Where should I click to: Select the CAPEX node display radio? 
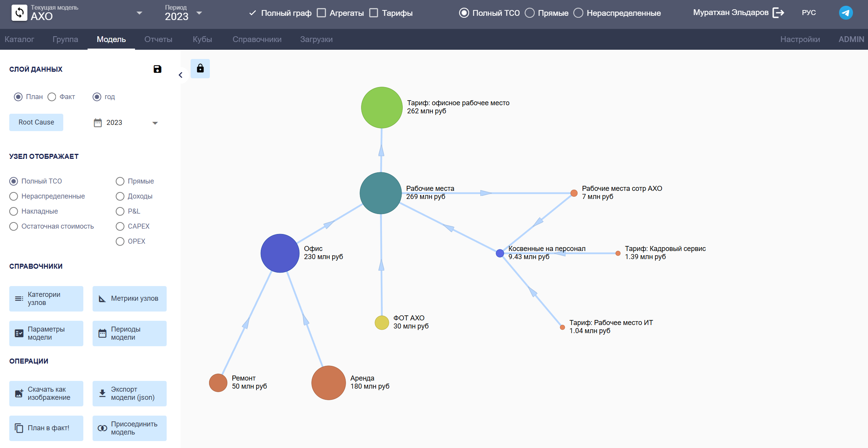pos(120,226)
